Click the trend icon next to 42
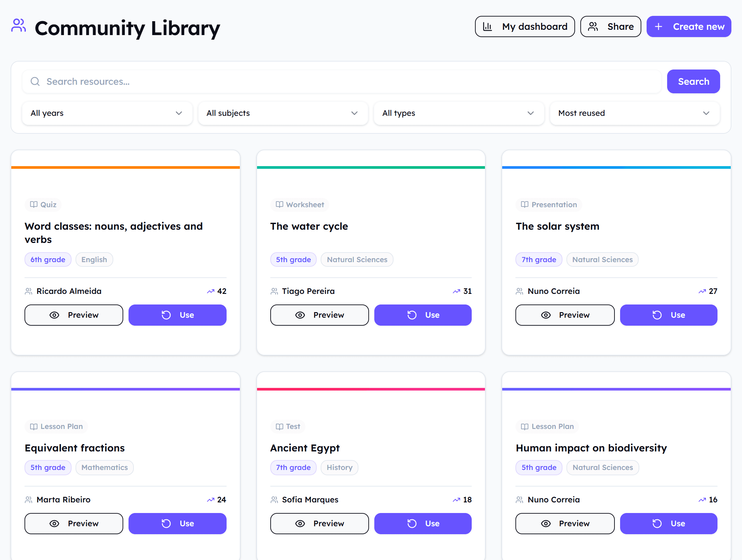This screenshot has height=560, width=742. tap(211, 291)
